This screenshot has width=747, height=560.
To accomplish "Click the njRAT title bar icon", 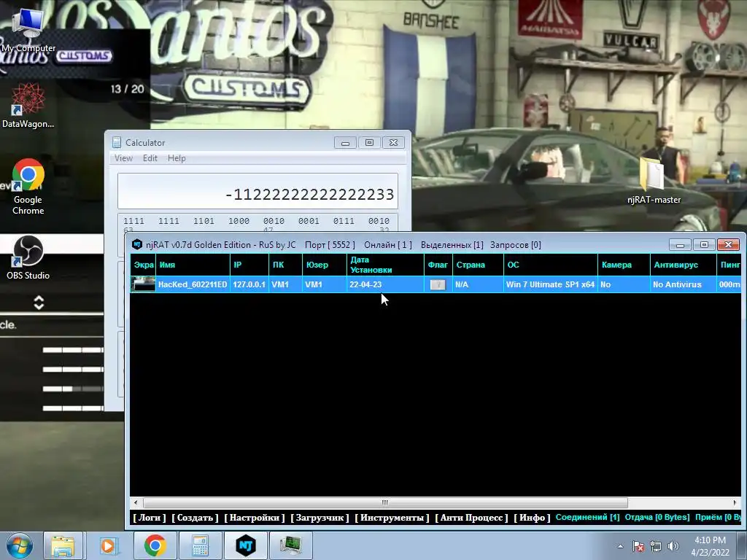I will coord(136,245).
